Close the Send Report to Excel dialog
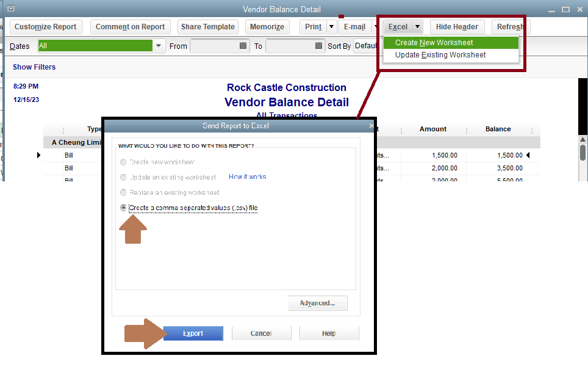The image size is (588, 375). click(x=371, y=126)
